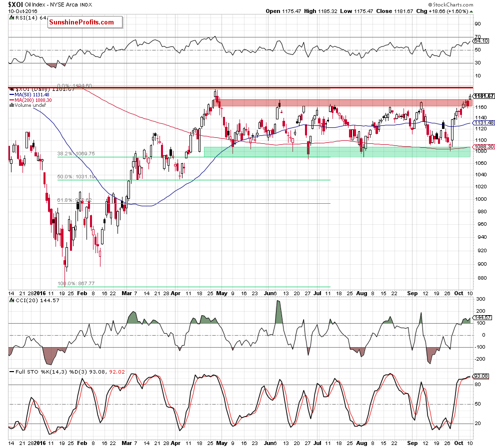495x448 pixels.
Task: Click the StockCharts.com copyright text
Action: coord(451,4)
